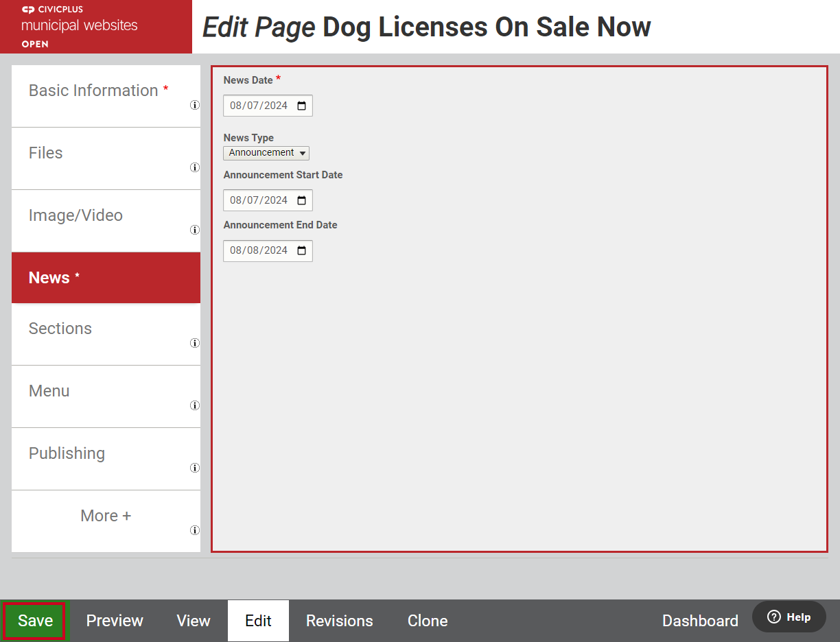This screenshot has width=840, height=642.
Task: Click the News Date input field
Action: tap(268, 106)
